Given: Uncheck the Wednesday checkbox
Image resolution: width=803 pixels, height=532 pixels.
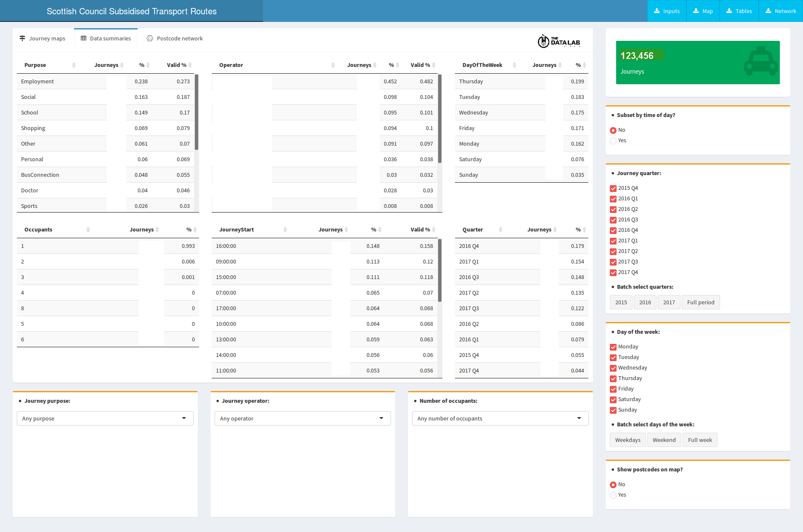Looking at the screenshot, I should coord(613,368).
